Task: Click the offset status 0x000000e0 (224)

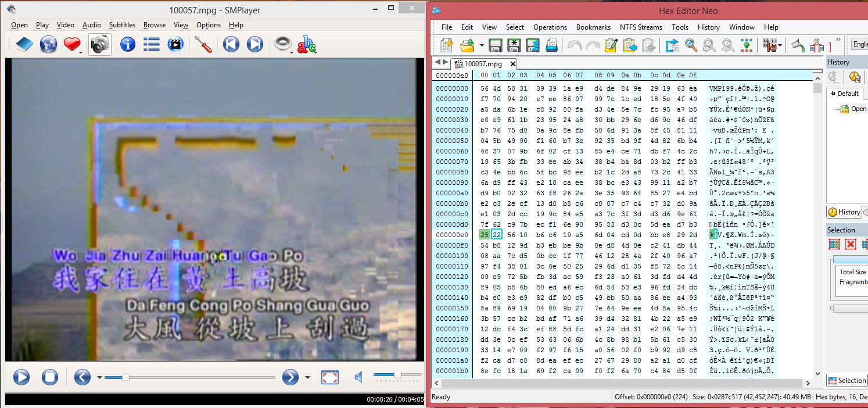Action: pos(651,397)
